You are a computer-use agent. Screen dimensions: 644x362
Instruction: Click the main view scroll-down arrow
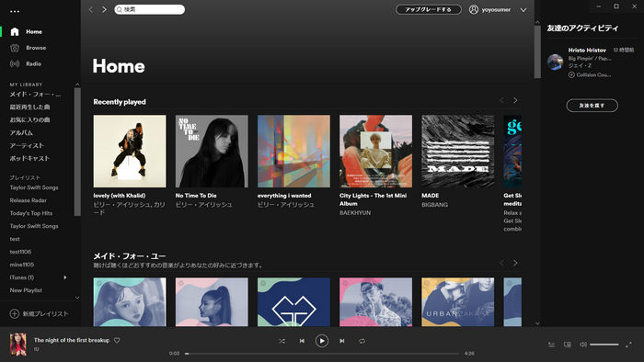click(x=537, y=323)
